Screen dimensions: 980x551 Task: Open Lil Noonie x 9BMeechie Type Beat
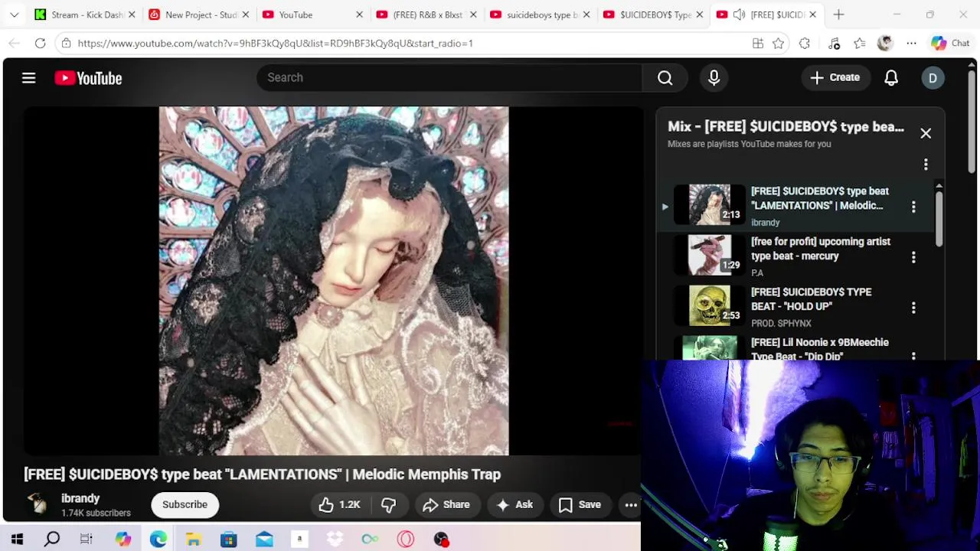pos(819,349)
